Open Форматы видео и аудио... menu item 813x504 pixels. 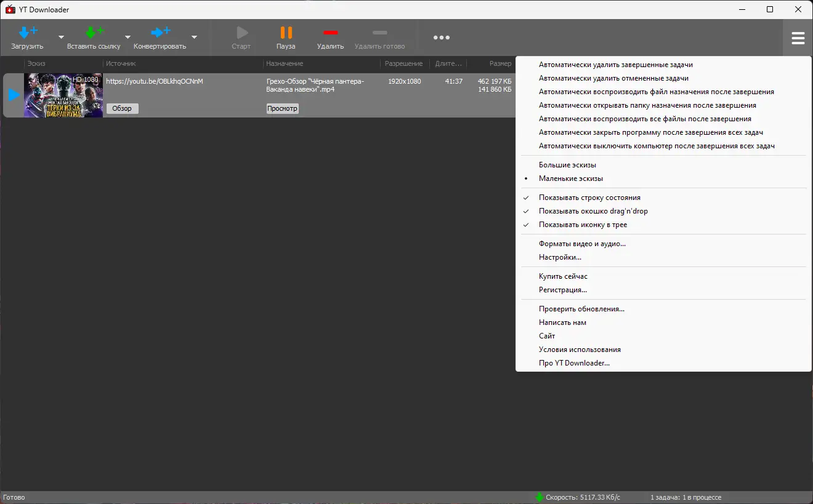click(663, 244)
